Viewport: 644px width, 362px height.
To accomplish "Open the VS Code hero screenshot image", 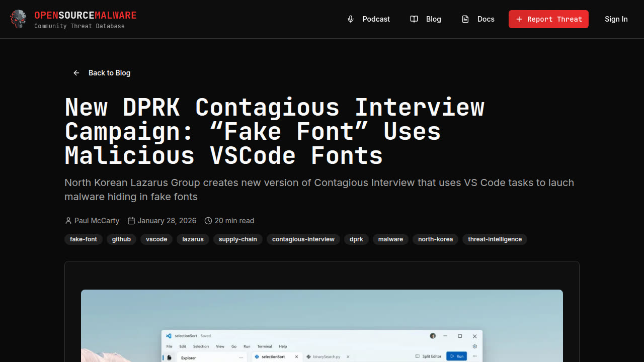I will click(322, 326).
